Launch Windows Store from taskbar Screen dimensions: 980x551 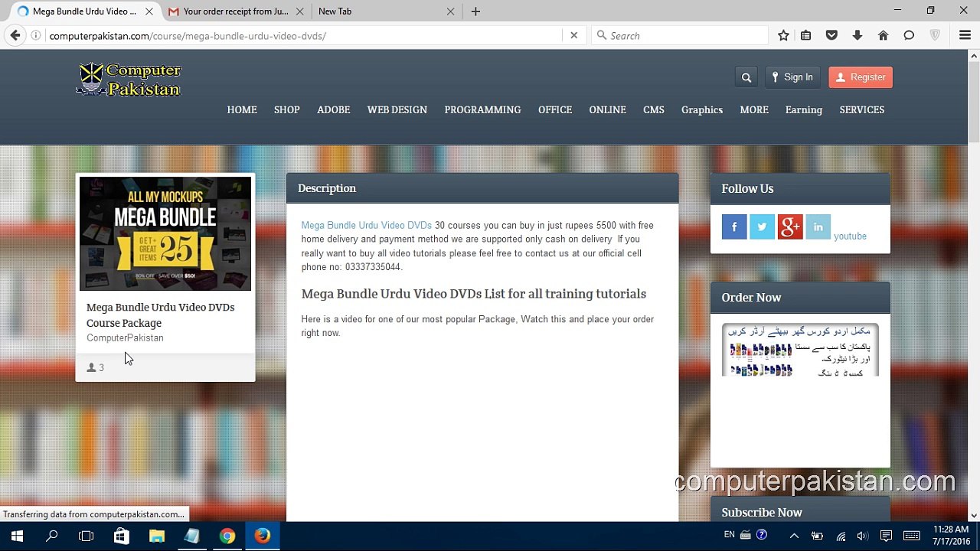point(122,536)
